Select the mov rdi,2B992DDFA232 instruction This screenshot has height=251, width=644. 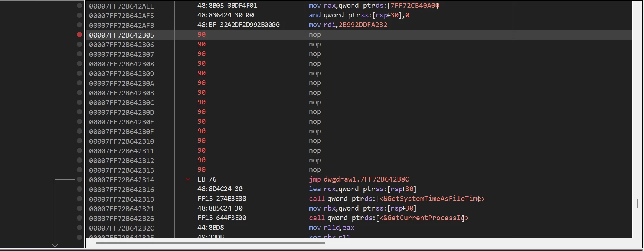tap(348, 25)
